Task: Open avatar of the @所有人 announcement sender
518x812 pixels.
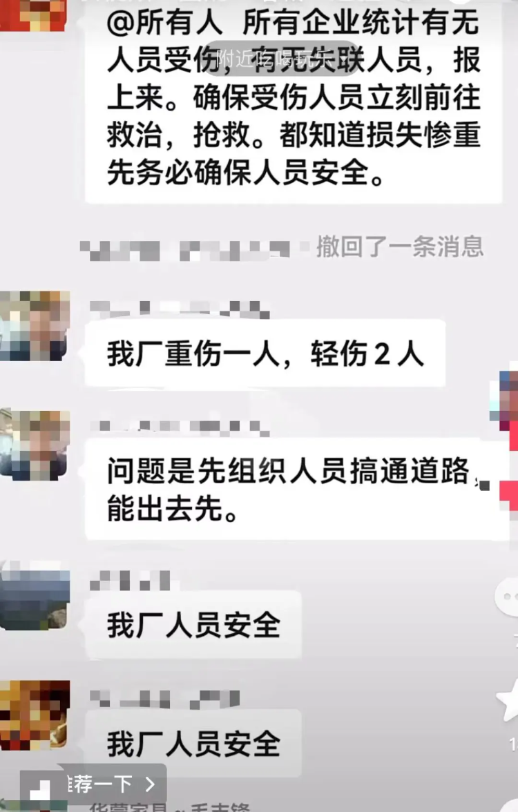Action: pos(33,15)
